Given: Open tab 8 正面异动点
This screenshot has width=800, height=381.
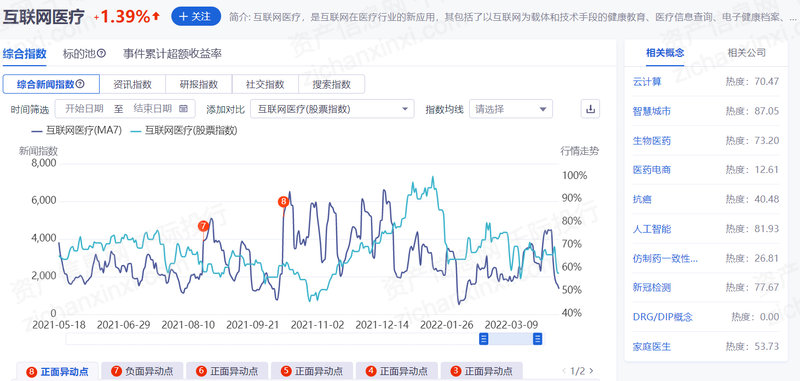Looking at the screenshot, I should coord(57,371).
